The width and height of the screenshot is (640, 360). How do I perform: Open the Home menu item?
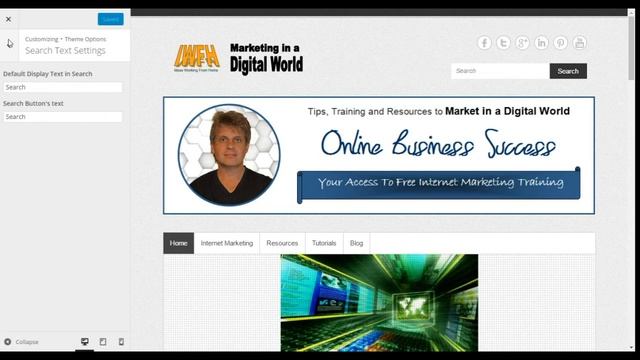[179, 243]
